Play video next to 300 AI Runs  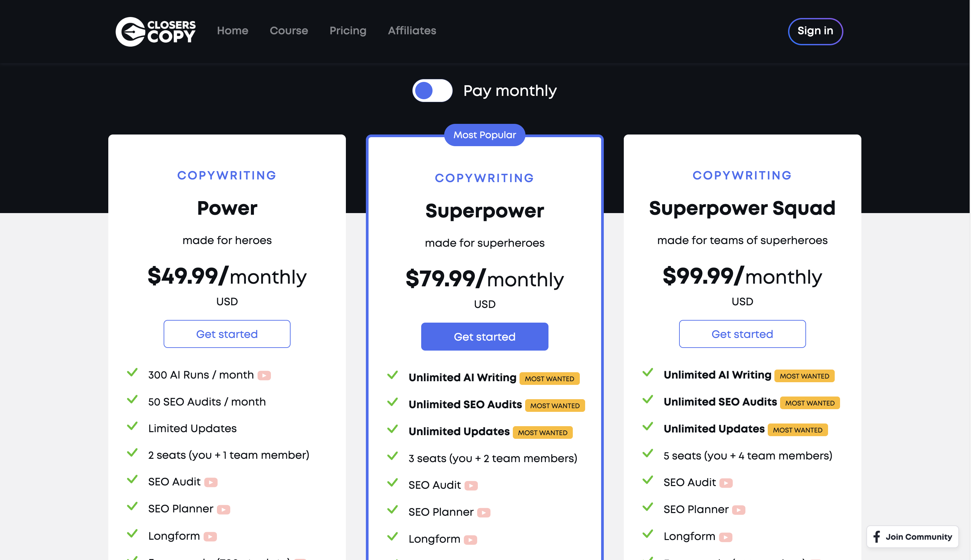(264, 375)
